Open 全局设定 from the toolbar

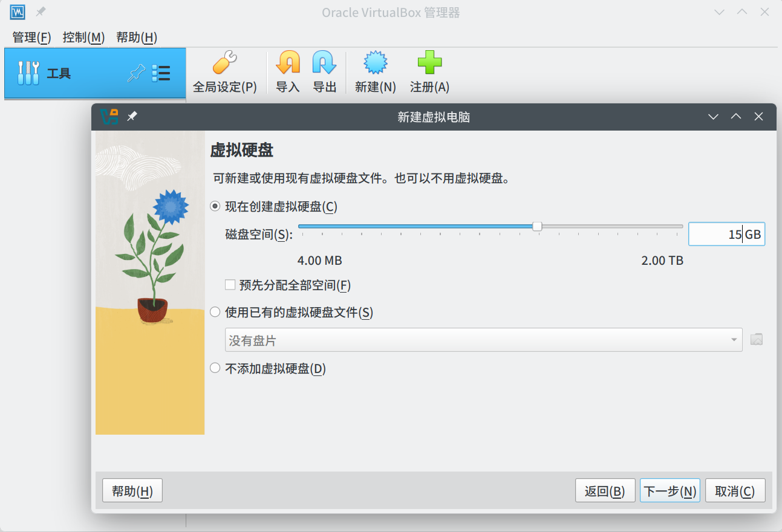point(225,71)
